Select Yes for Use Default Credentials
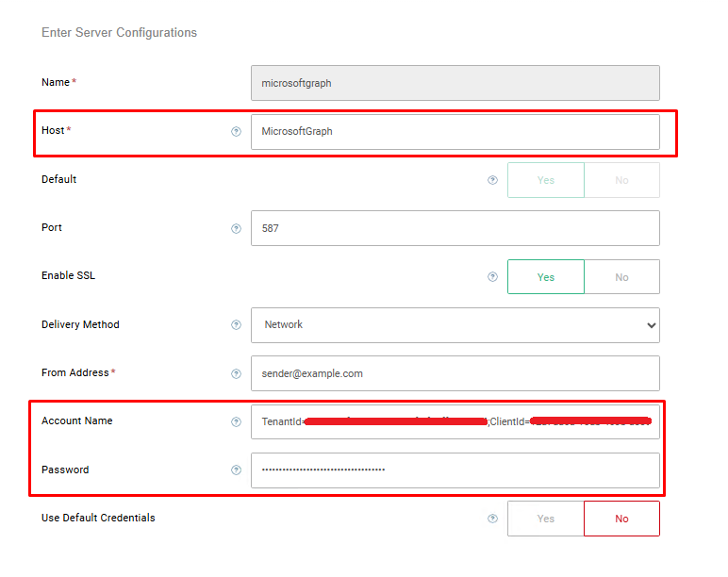Image resolution: width=728 pixels, height=577 pixels. pyautogui.click(x=546, y=519)
